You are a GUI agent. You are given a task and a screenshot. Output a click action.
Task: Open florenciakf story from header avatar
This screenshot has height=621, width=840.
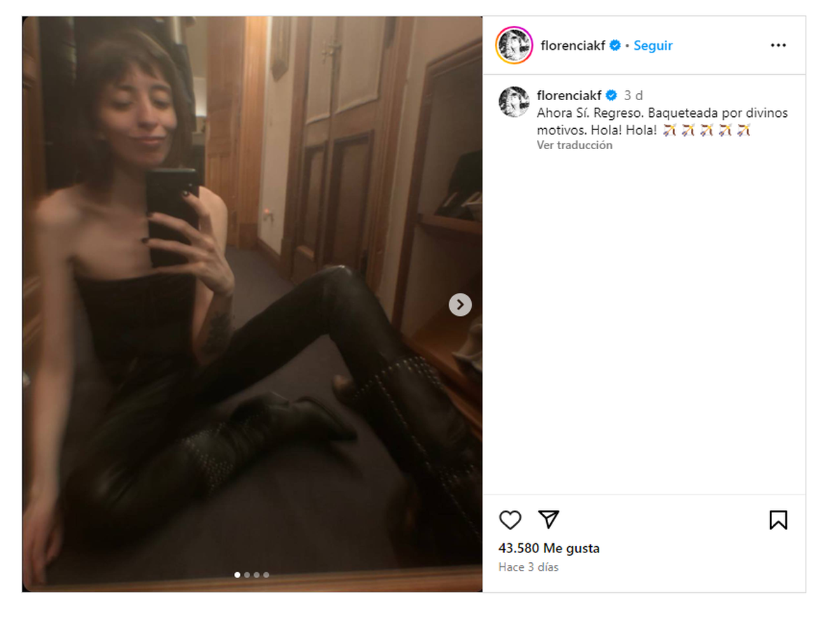tap(514, 46)
